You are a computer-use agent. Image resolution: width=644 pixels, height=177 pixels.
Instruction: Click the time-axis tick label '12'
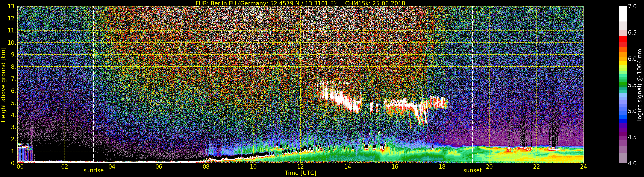pos(300,167)
